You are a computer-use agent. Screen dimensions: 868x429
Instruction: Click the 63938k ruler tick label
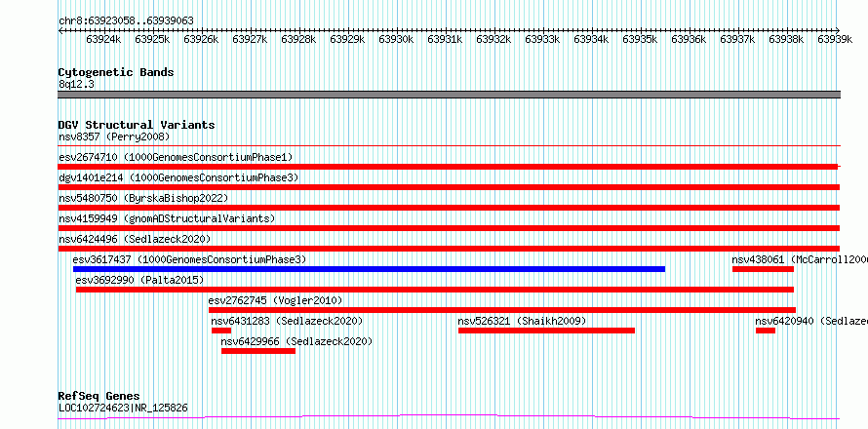coord(785,39)
